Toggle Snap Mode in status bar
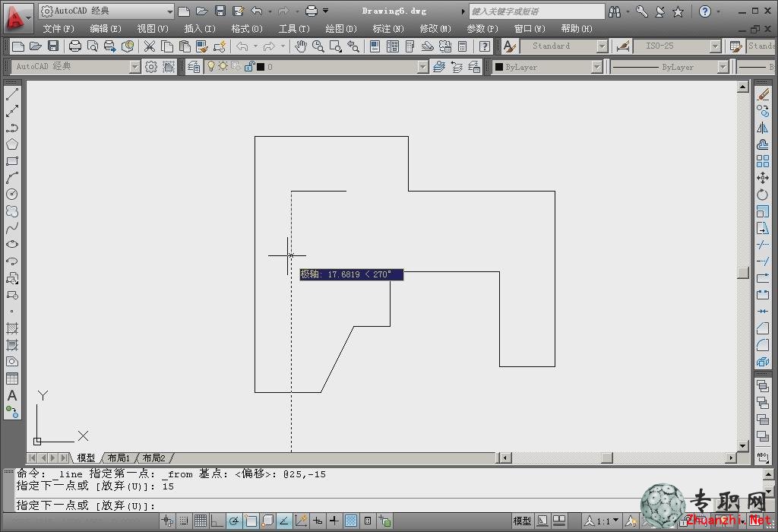This screenshot has height=532, width=778. pyautogui.click(x=184, y=521)
